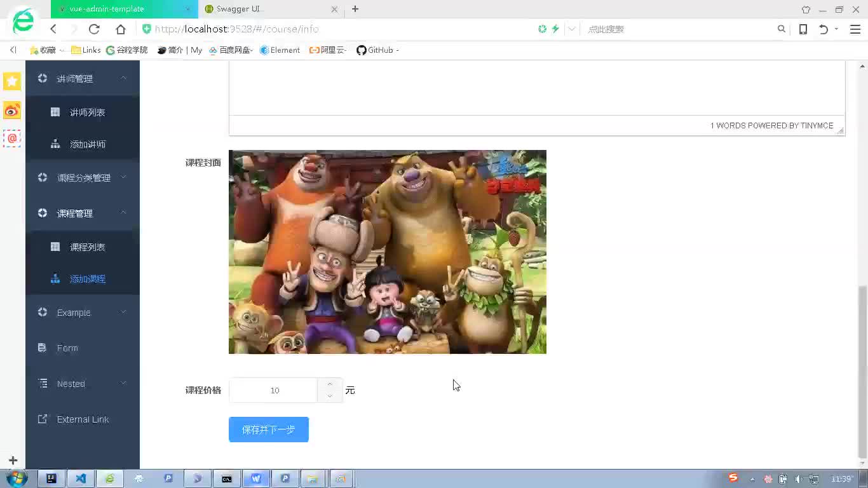
Task: Open the Element bookmark
Action: click(280, 50)
